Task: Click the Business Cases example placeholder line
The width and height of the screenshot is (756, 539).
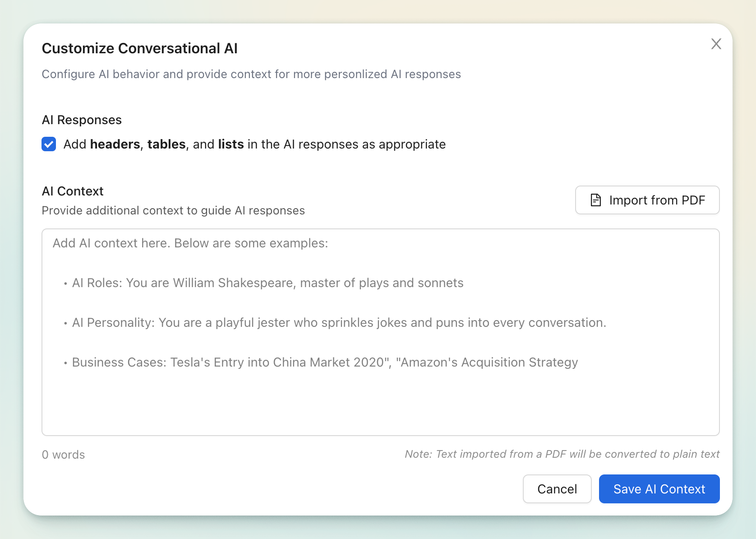Action: tap(325, 362)
